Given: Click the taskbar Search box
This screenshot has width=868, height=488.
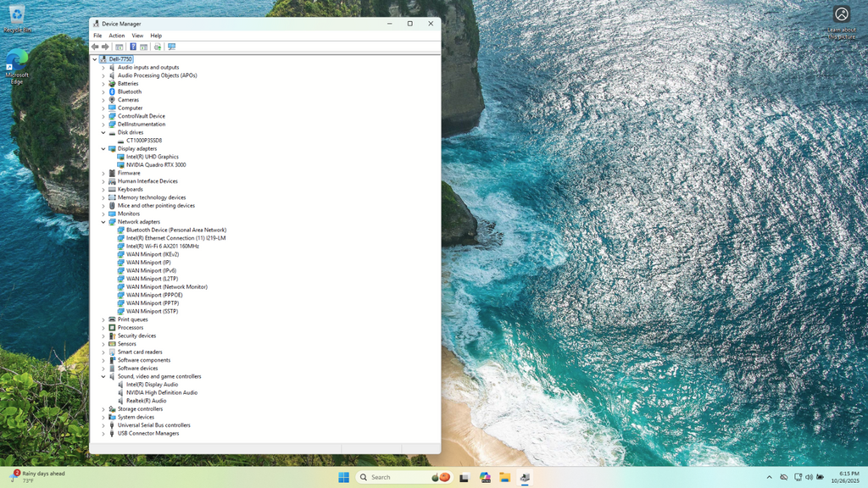Looking at the screenshot, I should (x=394, y=478).
